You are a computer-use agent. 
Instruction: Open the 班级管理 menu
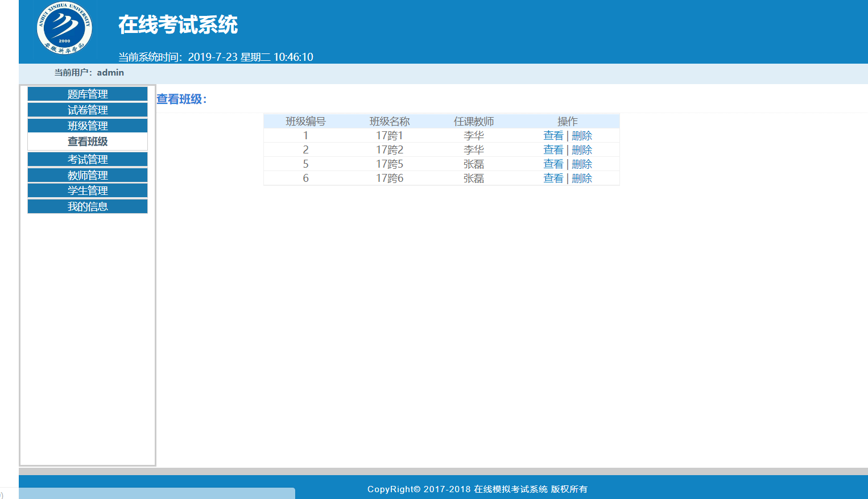click(x=88, y=126)
